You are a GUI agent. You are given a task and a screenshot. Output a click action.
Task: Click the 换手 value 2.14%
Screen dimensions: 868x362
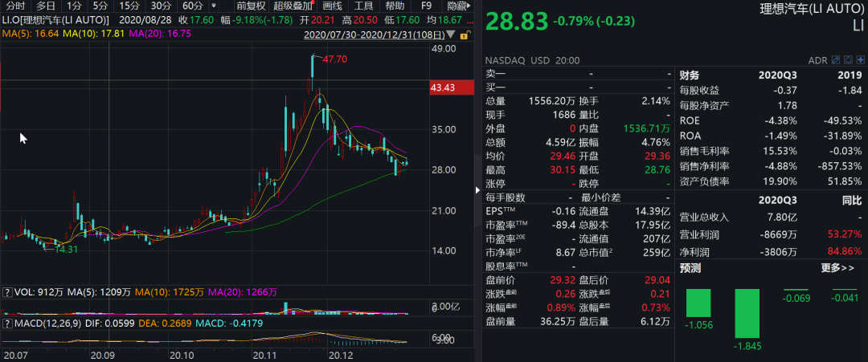pos(656,100)
